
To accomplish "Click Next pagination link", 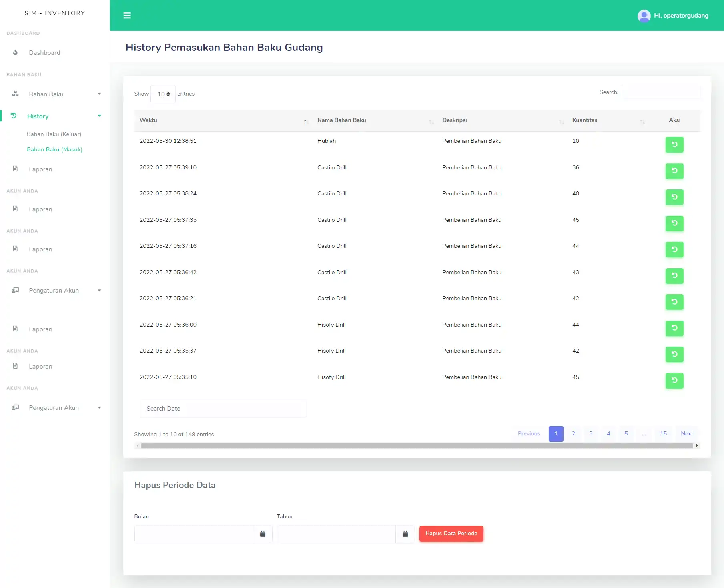I will pyautogui.click(x=687, y=434).
